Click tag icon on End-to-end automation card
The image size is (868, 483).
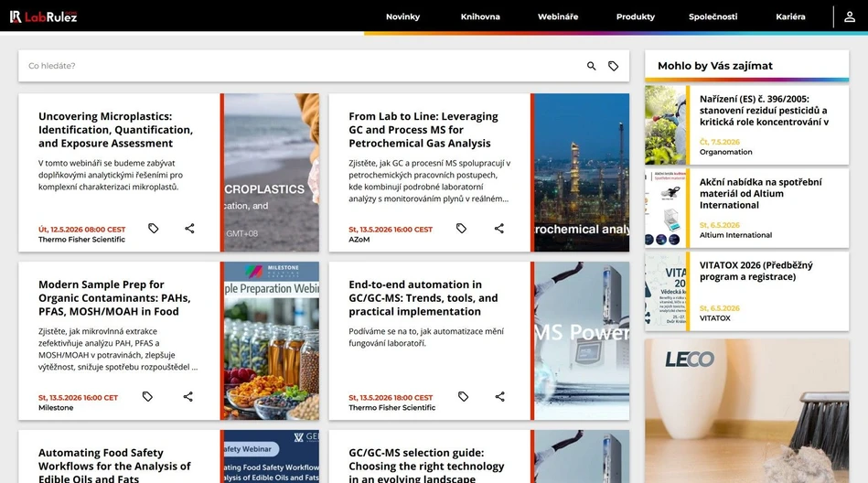pyautogui.click(x=464, y=397)
